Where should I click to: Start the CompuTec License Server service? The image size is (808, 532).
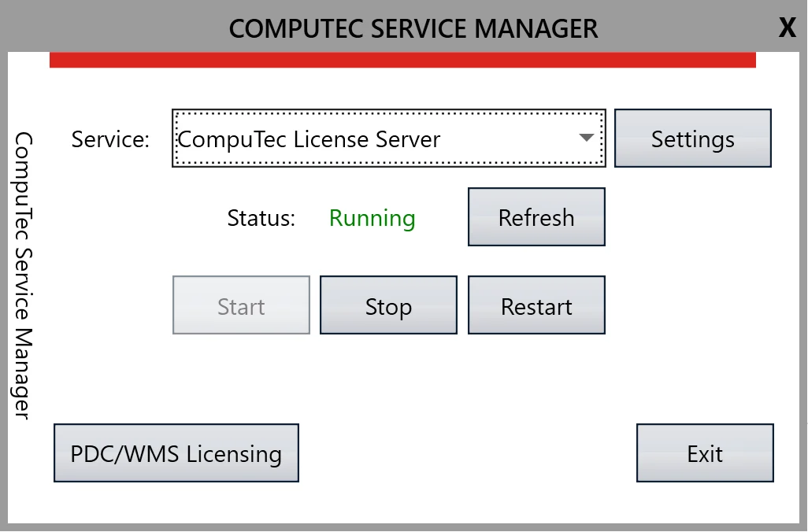point(240,305)
